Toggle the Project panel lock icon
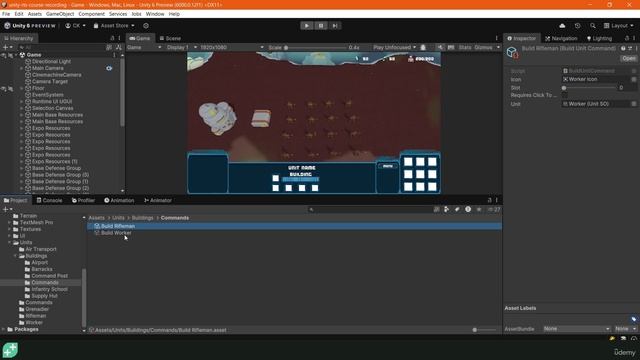The width and height of the screenshot is (640, 360). (x=489, y=200)
